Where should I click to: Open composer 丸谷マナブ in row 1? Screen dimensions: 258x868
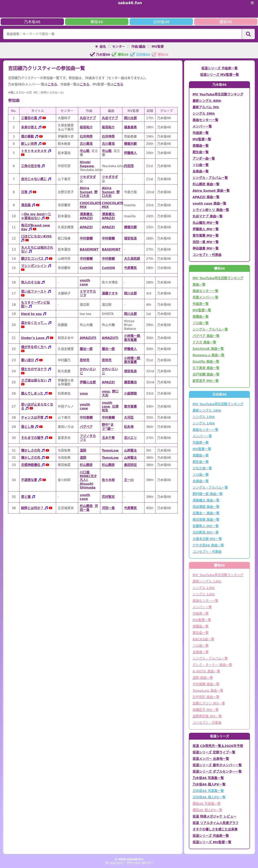point(88,118)
